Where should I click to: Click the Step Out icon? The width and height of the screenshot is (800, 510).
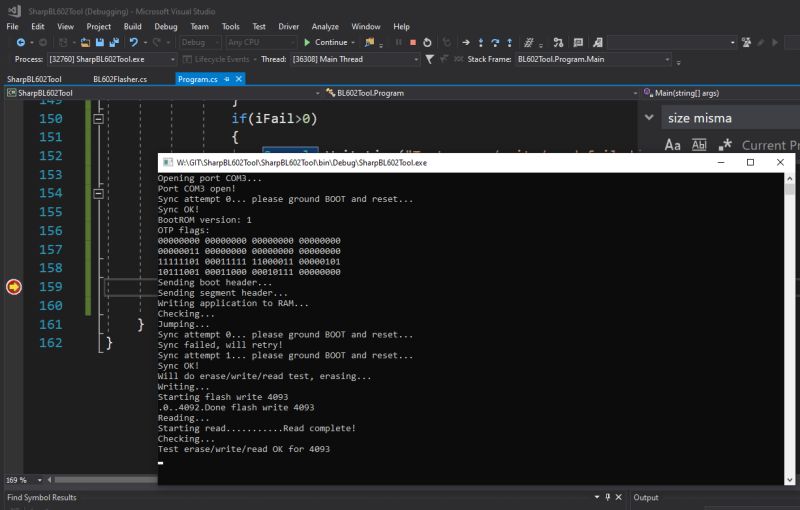click(x=509, y=42)
